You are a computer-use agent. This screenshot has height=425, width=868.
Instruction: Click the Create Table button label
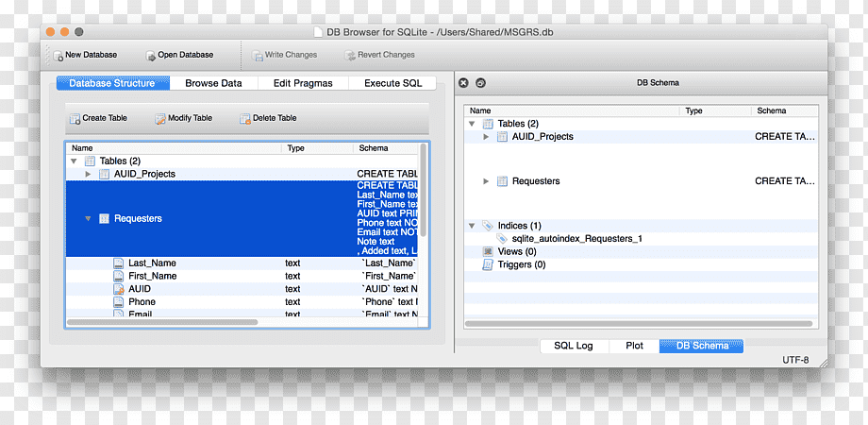point(105,118)
